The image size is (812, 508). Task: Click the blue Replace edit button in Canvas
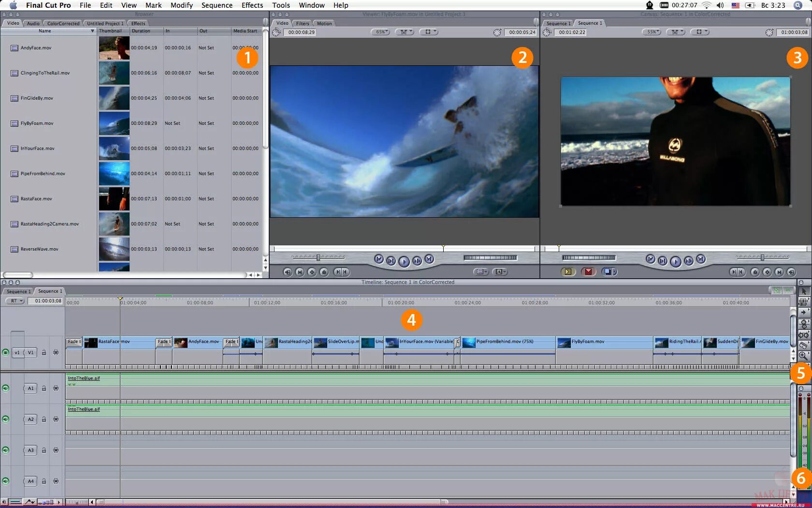(x=609, y=272)
